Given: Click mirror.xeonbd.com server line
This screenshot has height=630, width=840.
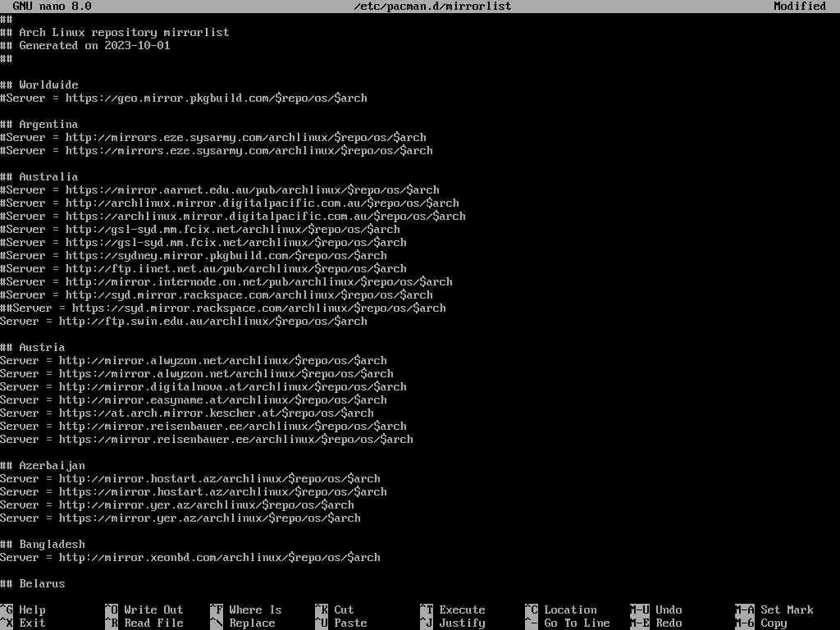Looking at the screenshot, I should (190, 557).
